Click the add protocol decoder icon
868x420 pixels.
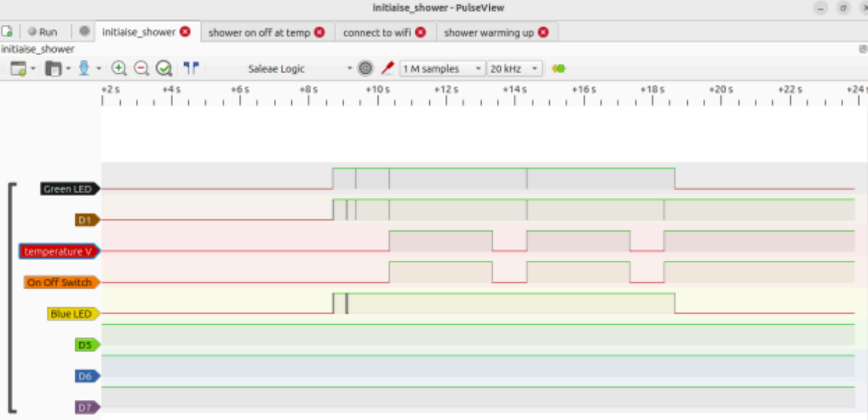(x=558, y=68)
